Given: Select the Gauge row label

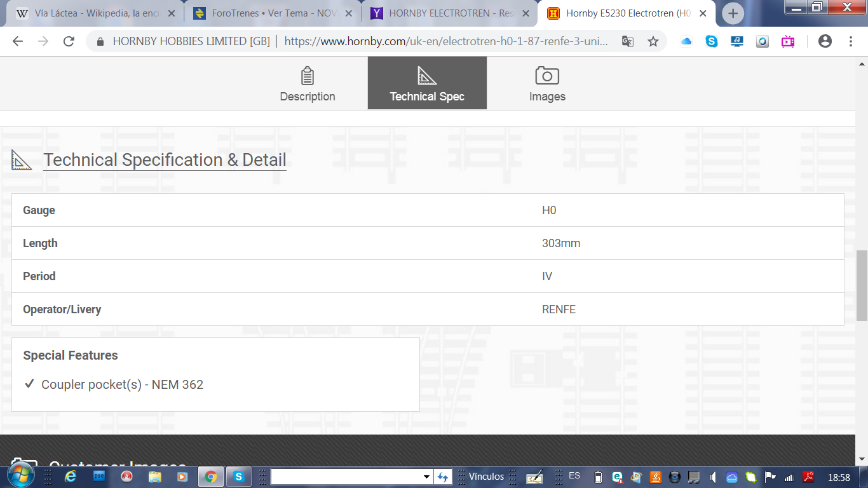Looking at the screenshot, I should (x=39, y=210).
